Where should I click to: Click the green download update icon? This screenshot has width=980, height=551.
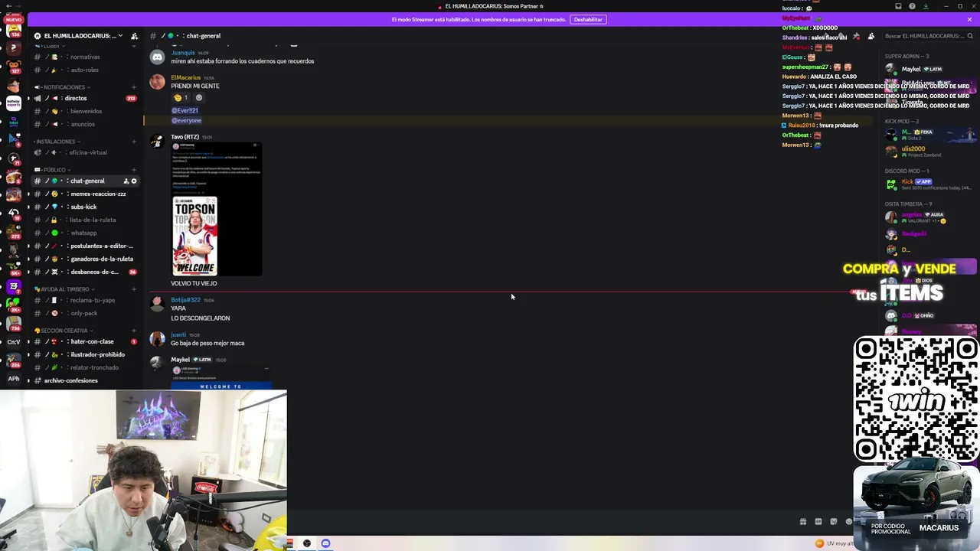coord(926,6)
